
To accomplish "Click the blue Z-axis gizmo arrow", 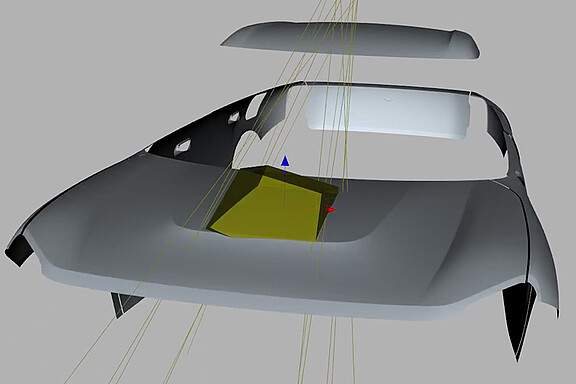I will coord(285,161).
